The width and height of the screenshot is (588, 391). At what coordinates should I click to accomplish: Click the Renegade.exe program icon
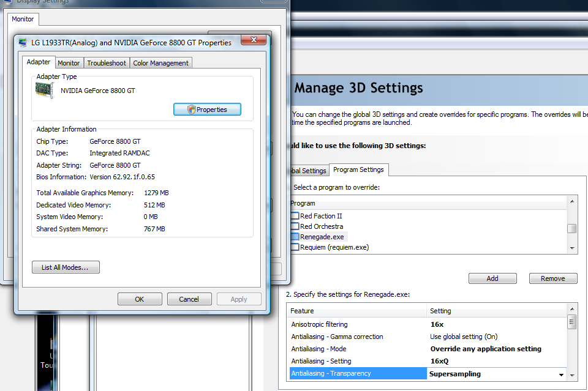295,237
